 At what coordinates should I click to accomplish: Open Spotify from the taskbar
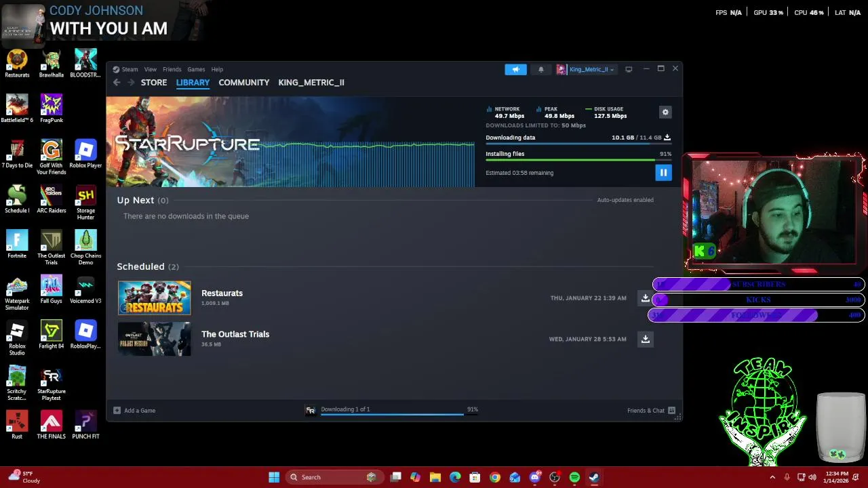coord(574,477)
